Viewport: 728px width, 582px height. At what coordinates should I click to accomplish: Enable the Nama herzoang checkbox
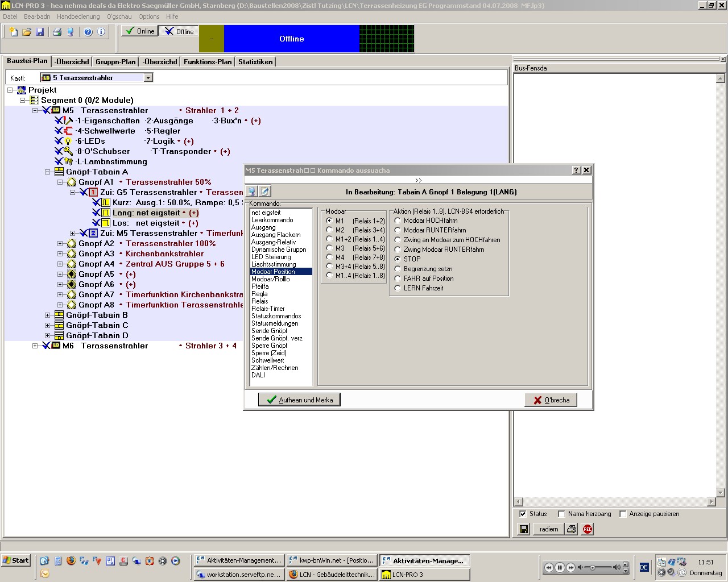coord(561,514)
